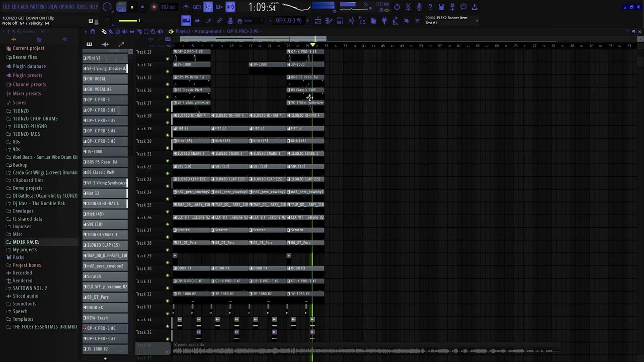
Task: Select the KIT4_Crash pattern in picker
Action: click(105, 318)
